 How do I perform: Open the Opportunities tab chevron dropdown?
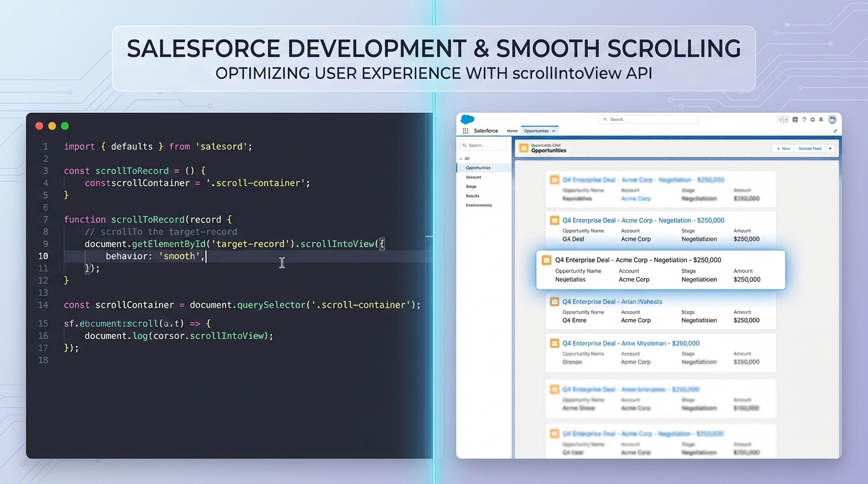[554, 130]
